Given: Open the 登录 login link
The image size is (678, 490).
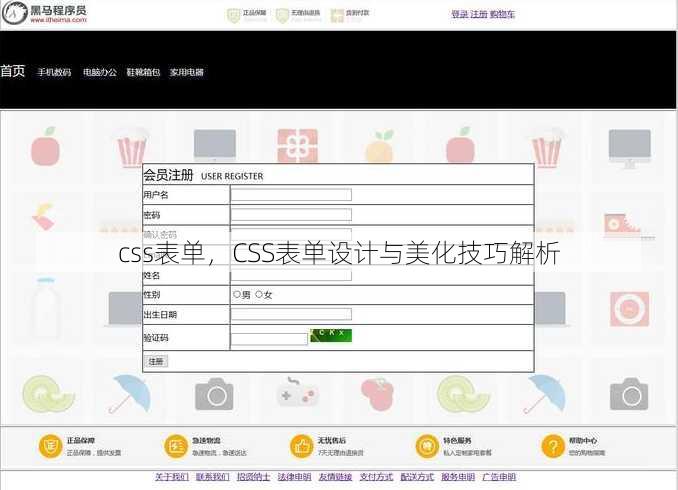Looking at the screenshot, I should (x=460, y=14).
